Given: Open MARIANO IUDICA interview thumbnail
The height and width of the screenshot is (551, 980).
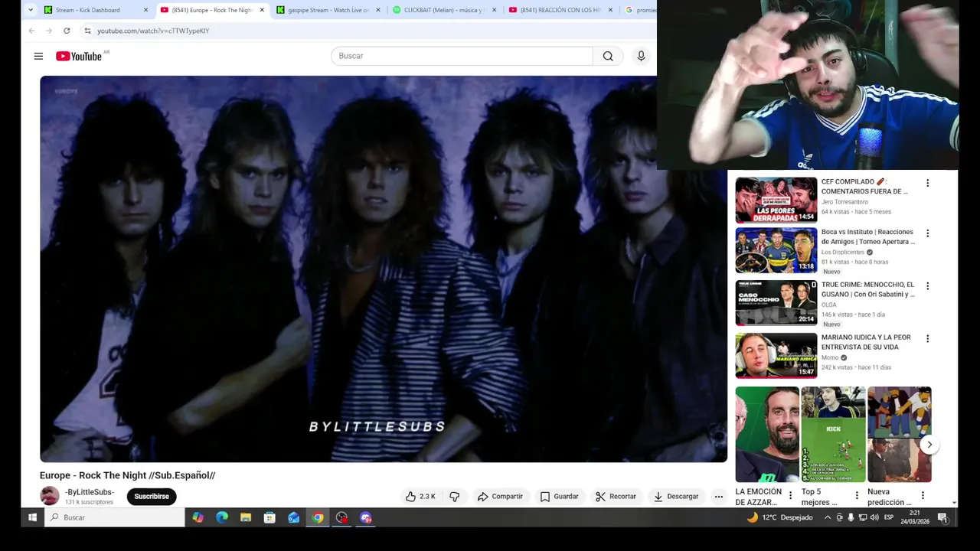Looking at the screenshot, I should pyautogui.click(x=776, y=355).
